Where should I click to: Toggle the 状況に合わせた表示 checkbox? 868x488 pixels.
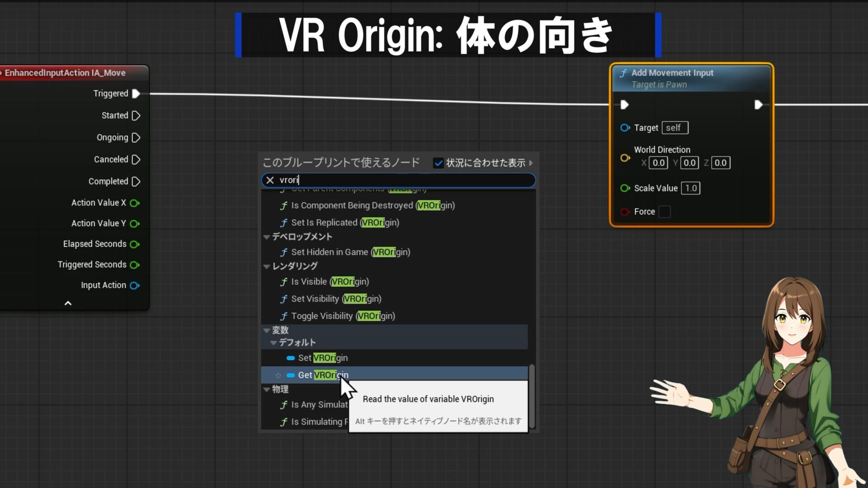click(x=438, y=163)
